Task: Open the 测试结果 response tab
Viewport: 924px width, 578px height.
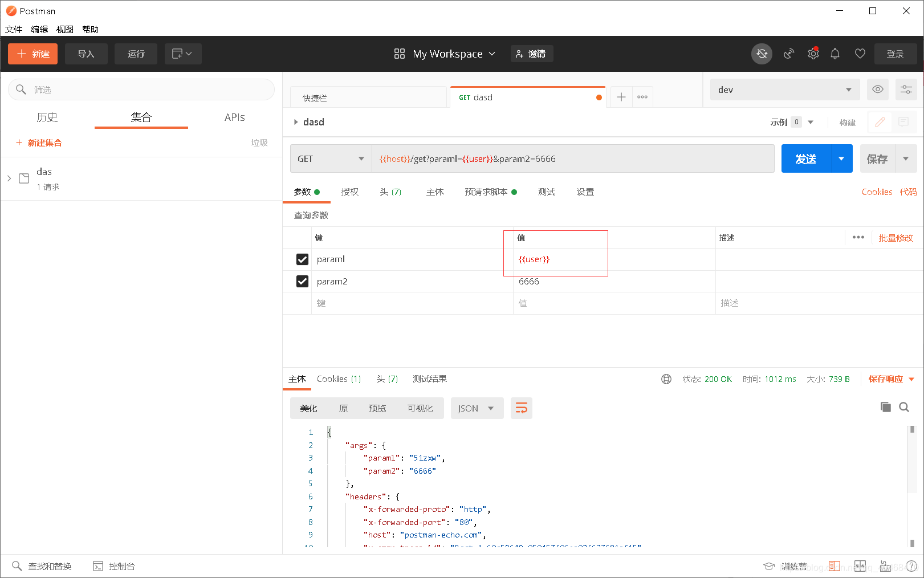Action: pyautogui.click(x=430, y=379)
